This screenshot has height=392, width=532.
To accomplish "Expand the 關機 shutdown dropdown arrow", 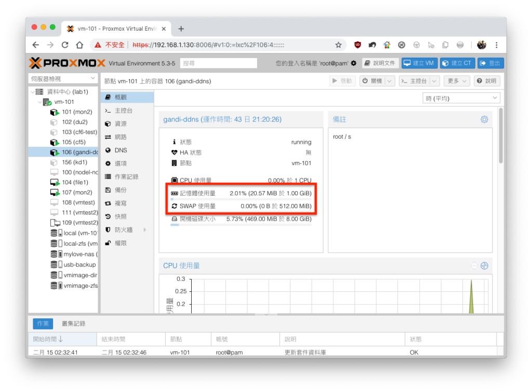I will tap(390, 81).
